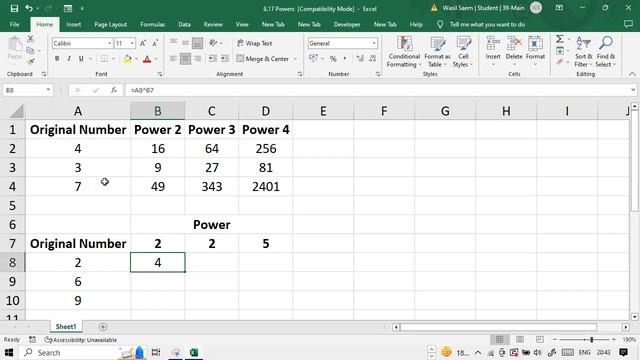Open Windows Start menu
Image resolution: width=640 pixels, height=360 pixels.
coord(9,352)
